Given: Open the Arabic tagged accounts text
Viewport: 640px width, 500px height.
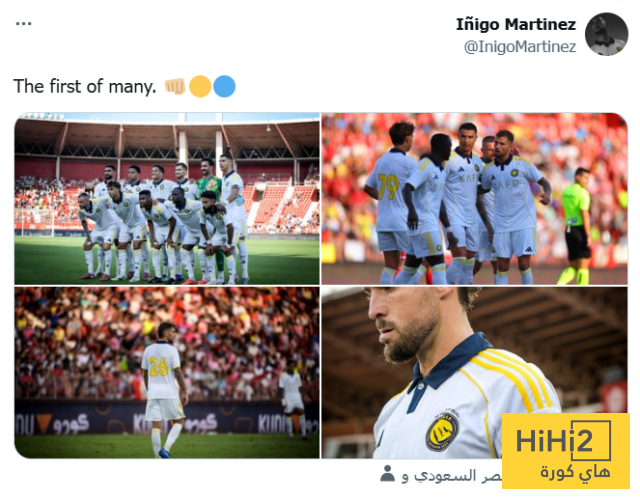Looking at the screenshot, I should pos(451,476).
